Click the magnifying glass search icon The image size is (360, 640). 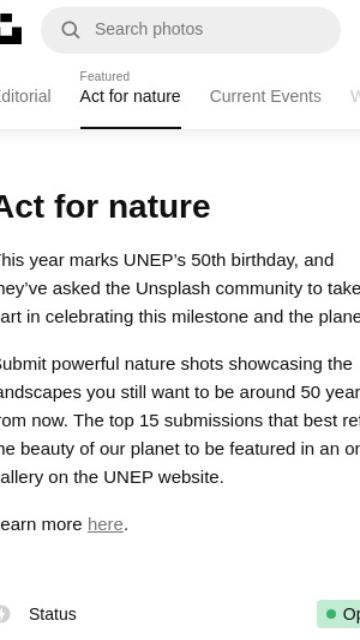point(70,30)
